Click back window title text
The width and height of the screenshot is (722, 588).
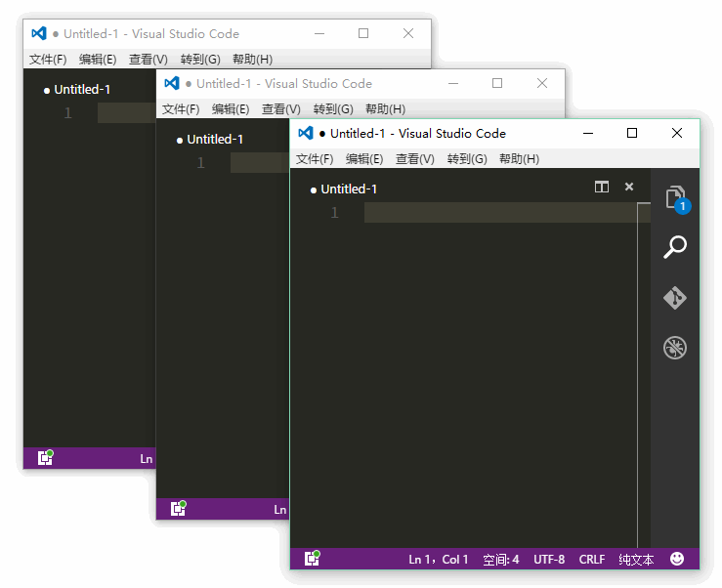tap(146, 34)
